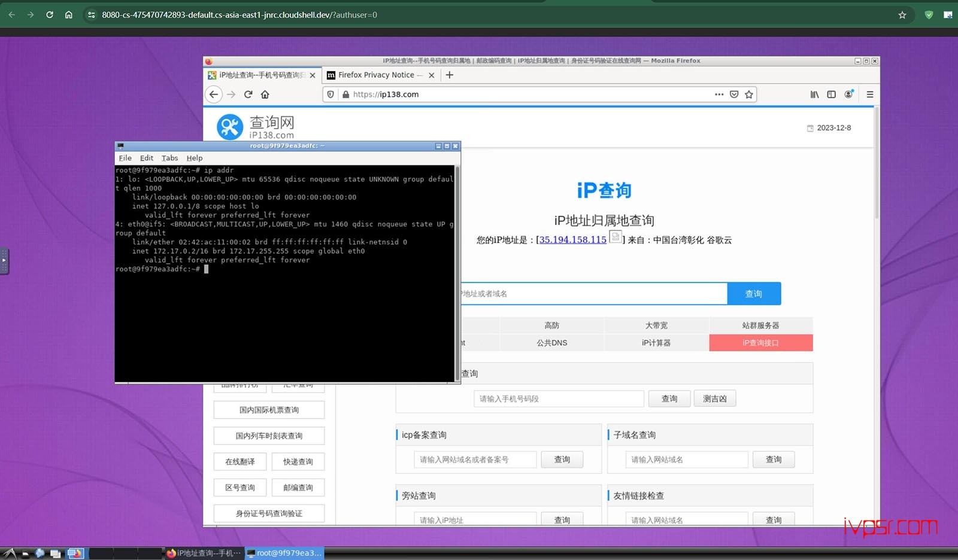The image size is (958, 560).
Task: Open 快递查询 sidebar link
Action: coord(298,462)
